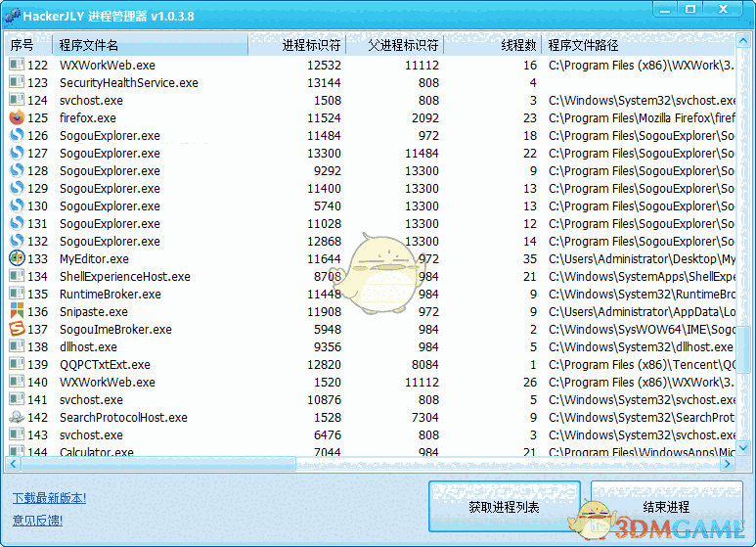
Task: Click parent process ID 8084
Action: pyautogui.click(x=424, y=365)
